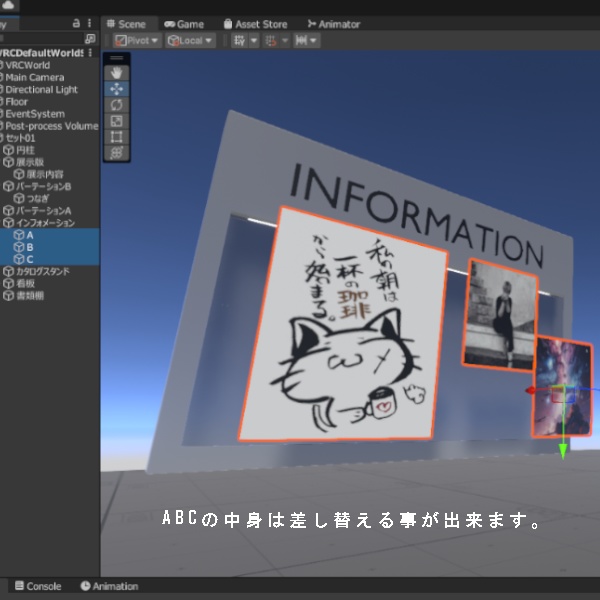Switch to the Scene tab
This screenshot has width=600, height=600.
tap(126, 24)
